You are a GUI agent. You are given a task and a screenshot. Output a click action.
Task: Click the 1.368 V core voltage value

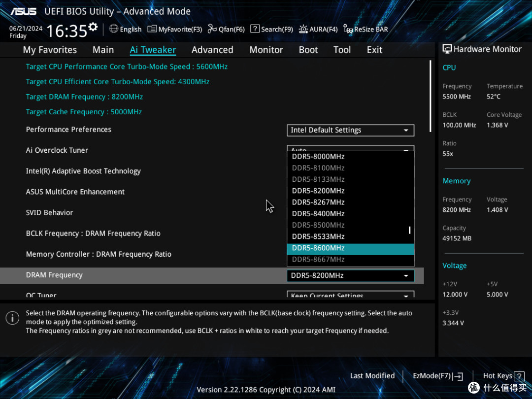pos(498,125)
